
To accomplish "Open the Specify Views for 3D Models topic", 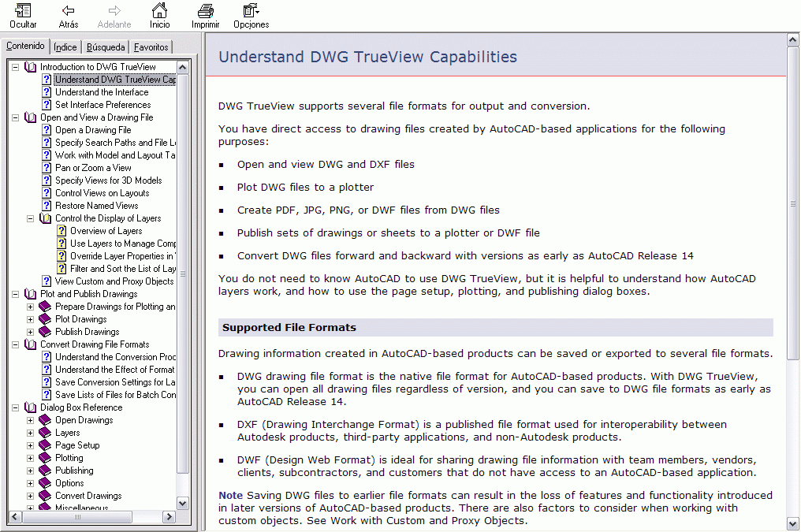I will coord(108,180).
